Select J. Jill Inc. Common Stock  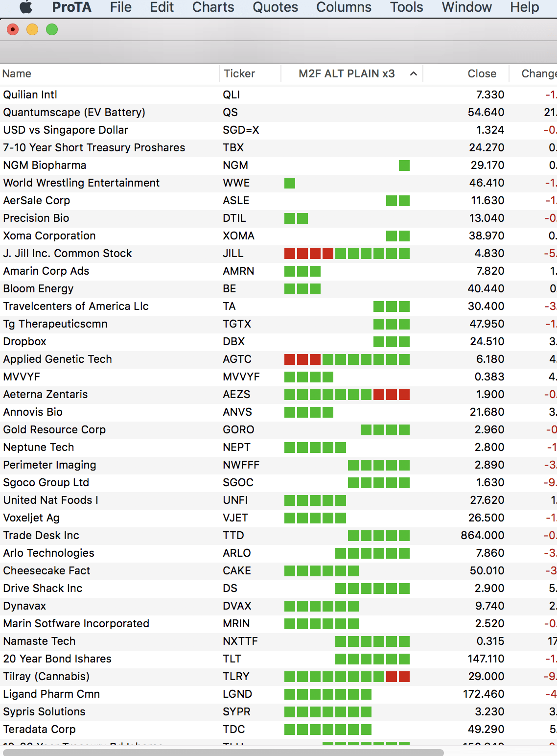67,254
